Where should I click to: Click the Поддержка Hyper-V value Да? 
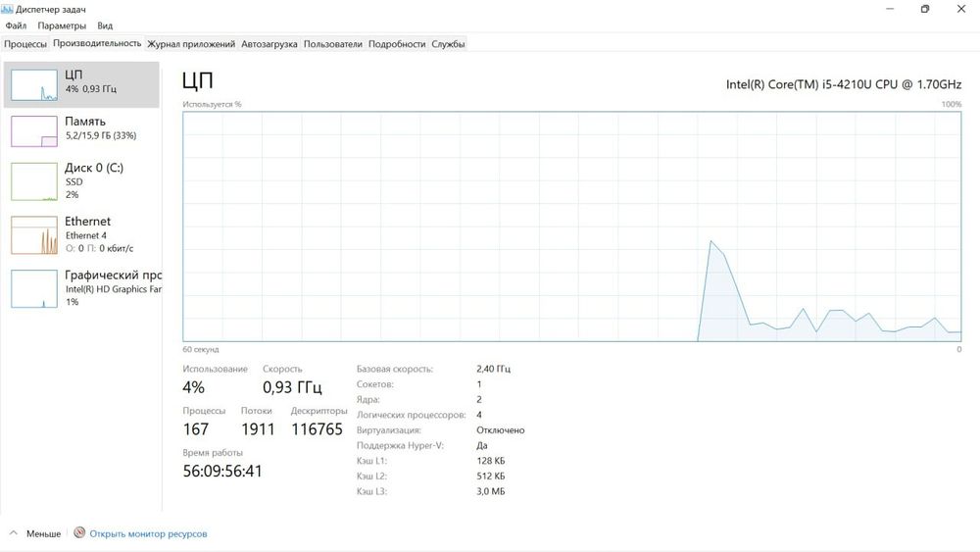(x=482, y=446)
